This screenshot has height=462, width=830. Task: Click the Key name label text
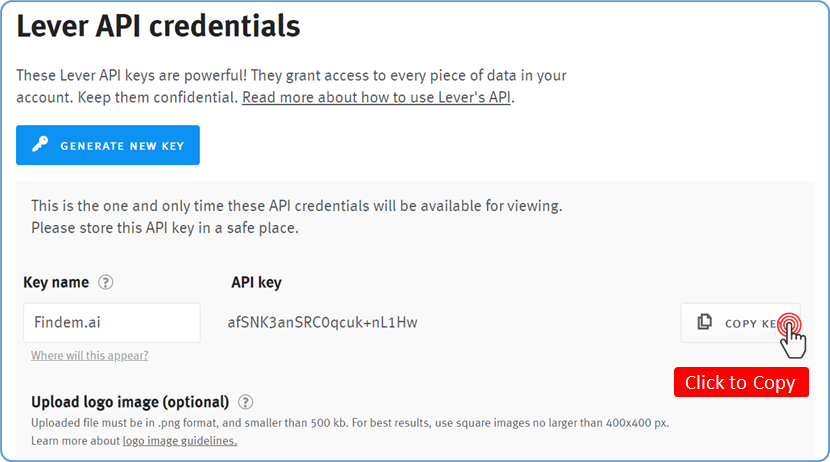(x=56, y=283)
